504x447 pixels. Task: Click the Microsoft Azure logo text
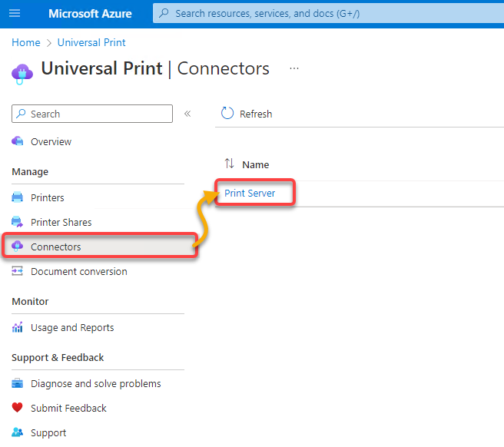(90, 14)
